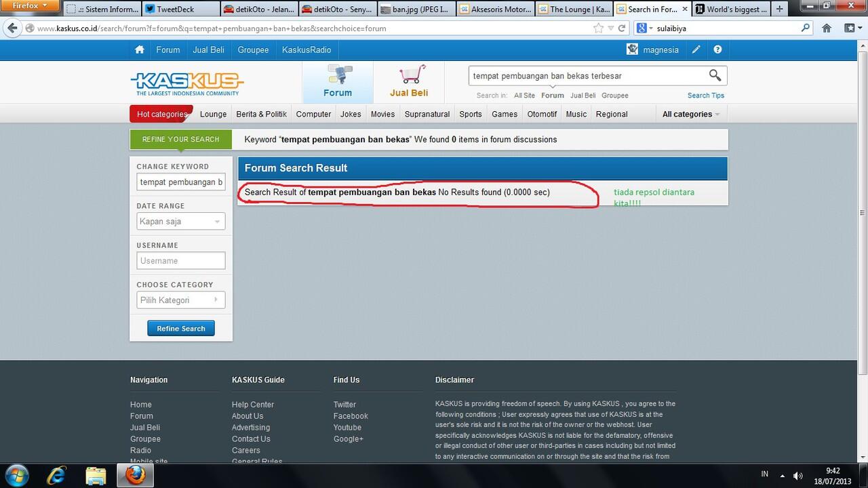This screenshot has height=488, width=868.
Task: Go to Kaskus home via house icon
Action: [x=140, y=49]
